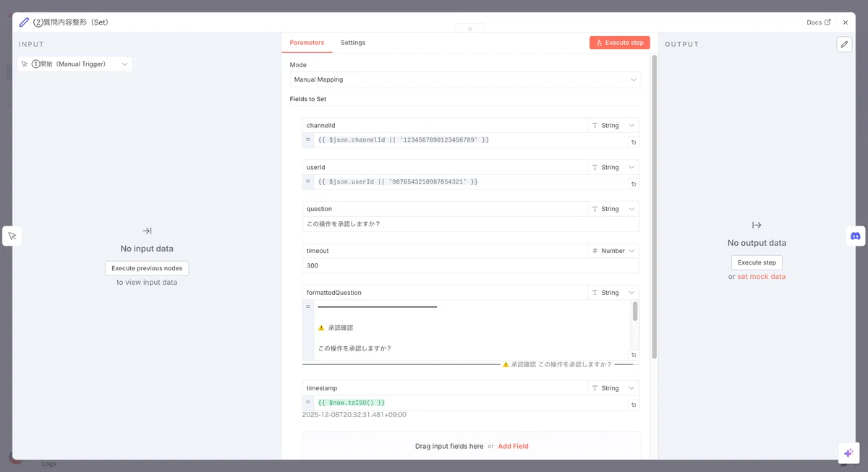The width and height of the screenshot is (868, 472).
Task: Edit the timeout name field
Action: (x=445, y=251)
